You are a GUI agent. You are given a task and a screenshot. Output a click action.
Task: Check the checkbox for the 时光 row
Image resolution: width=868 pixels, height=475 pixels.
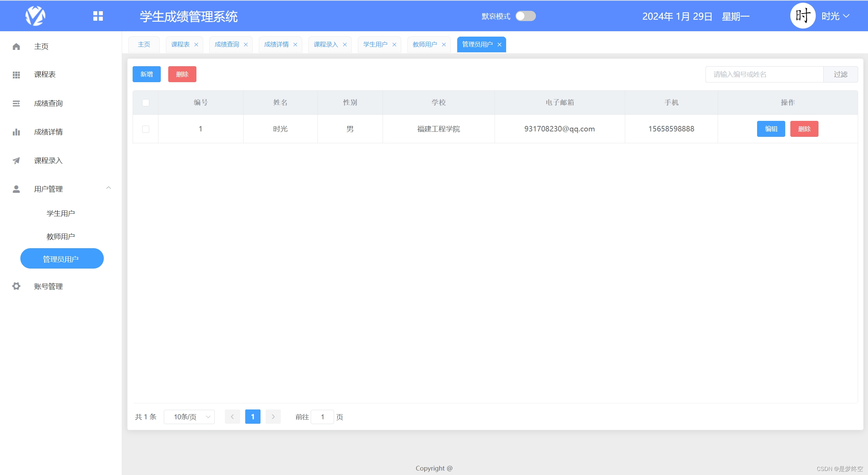click(146, 129)
